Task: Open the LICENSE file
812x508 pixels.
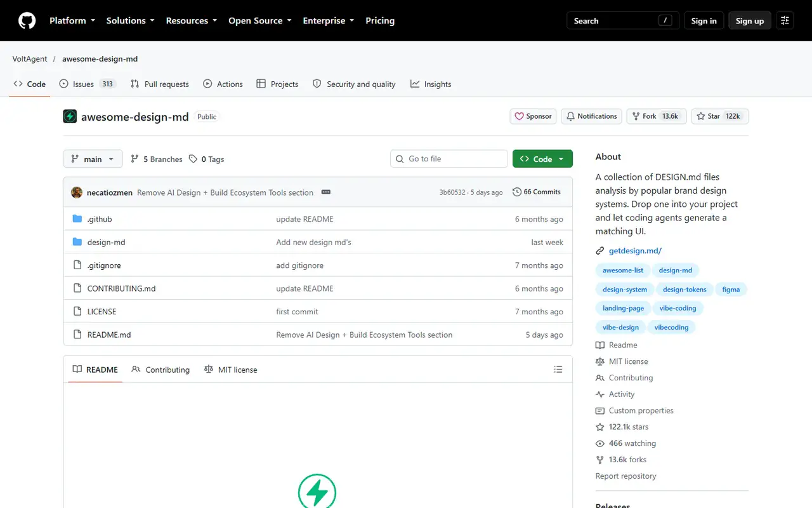Action: pos(101,312)
